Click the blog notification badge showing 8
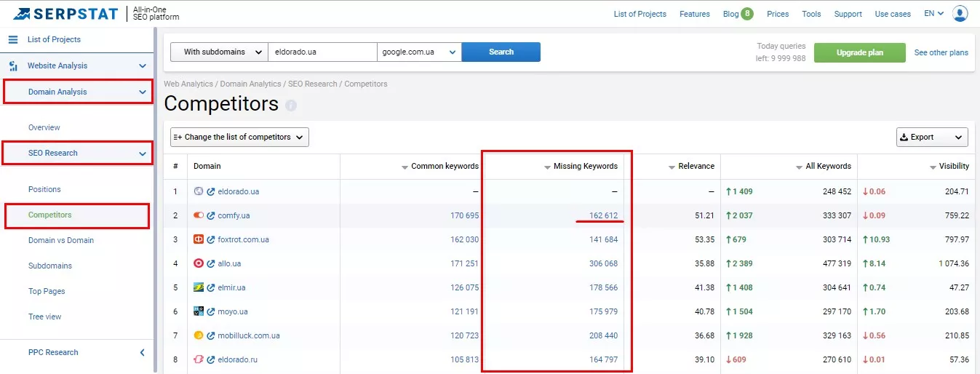 747,13
